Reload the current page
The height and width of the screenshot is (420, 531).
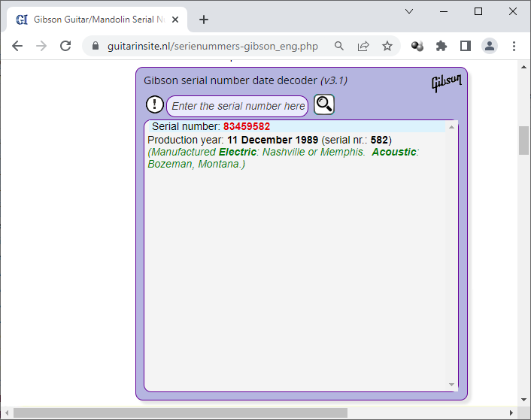(x=65, y=46)
